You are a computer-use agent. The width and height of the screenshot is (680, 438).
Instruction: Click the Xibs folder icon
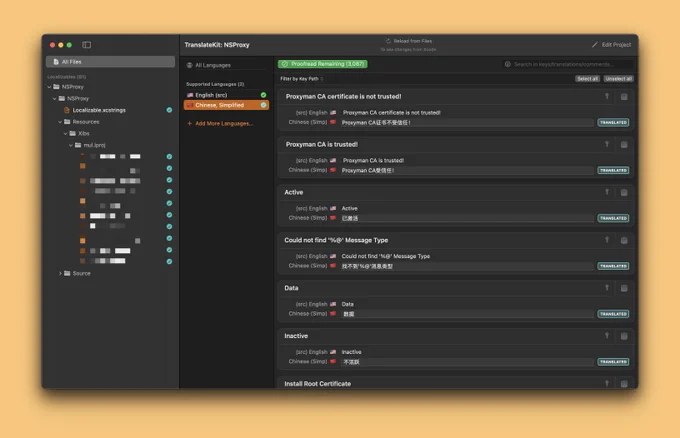coord(72,134)
